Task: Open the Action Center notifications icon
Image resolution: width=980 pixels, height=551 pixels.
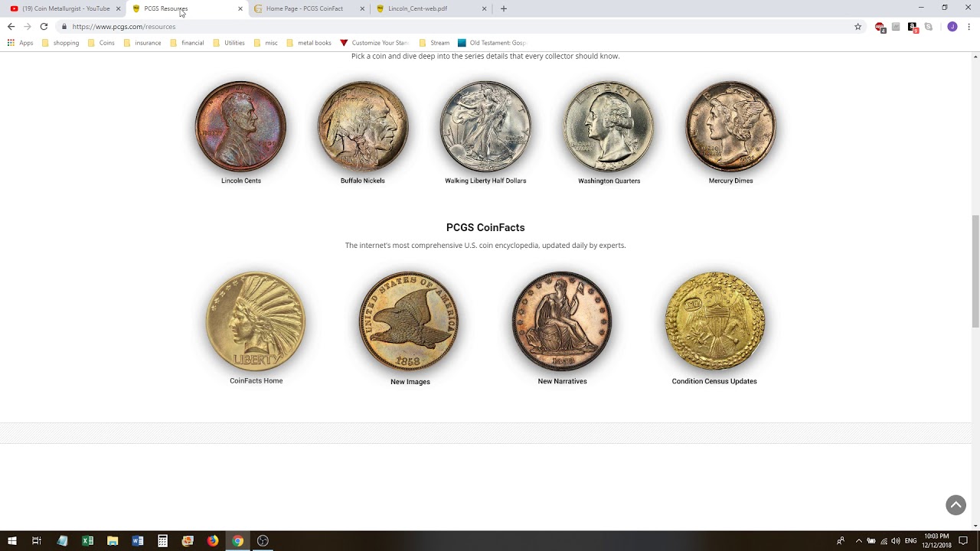Action: [963, 541]
